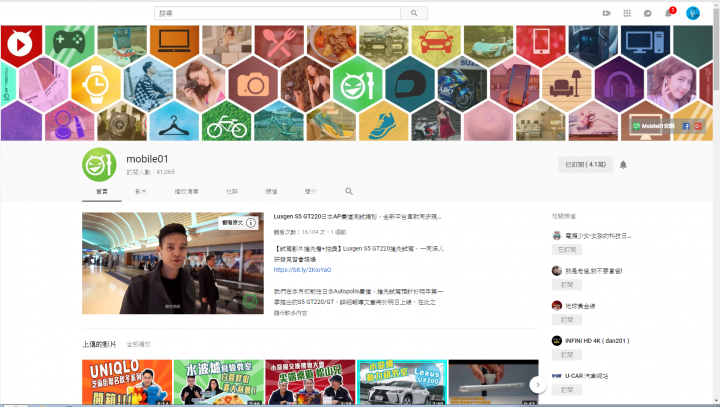Click the search magnifier button in top bar
Screen dimensions: 720x407
click(x=414, y=13)
